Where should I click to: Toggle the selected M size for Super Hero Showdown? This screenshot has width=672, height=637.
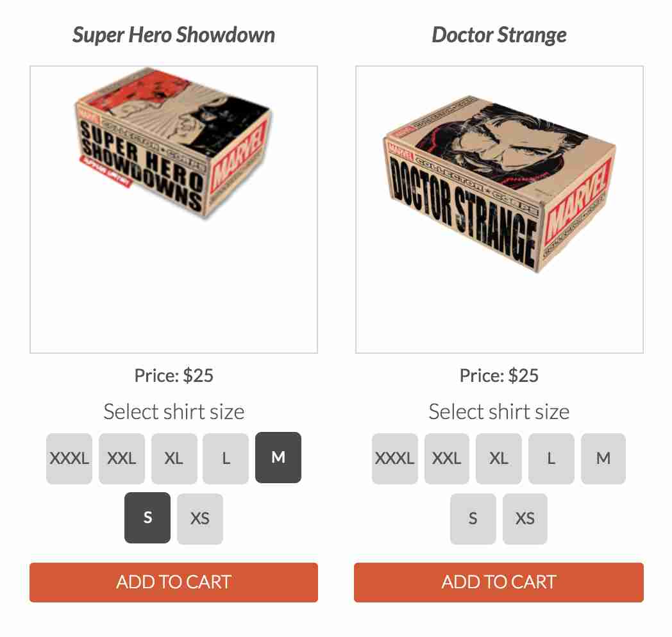point(278,458)
